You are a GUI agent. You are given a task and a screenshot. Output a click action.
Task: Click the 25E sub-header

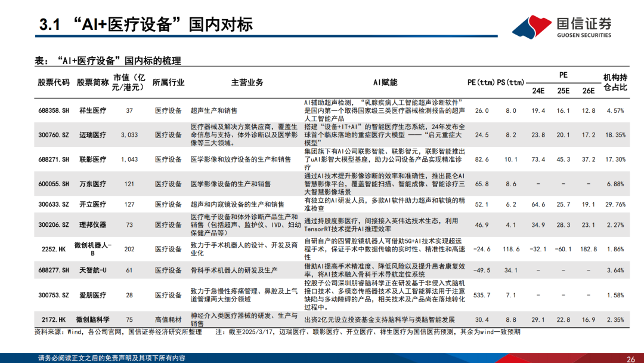pos(563,90)
